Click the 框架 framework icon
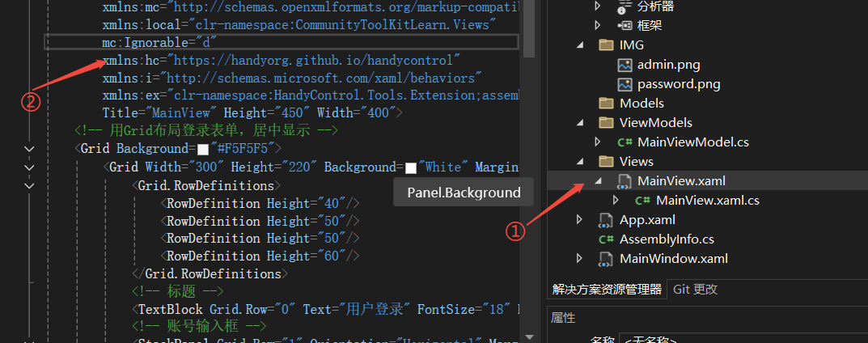The width and height of the screenshot is (868, 343). (625, 25)
